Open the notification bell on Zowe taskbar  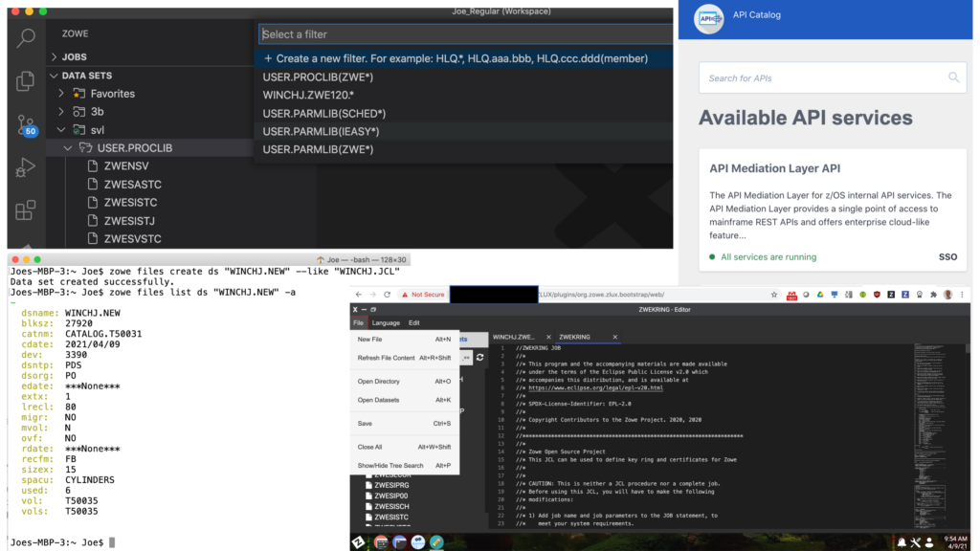click(902, 542)
